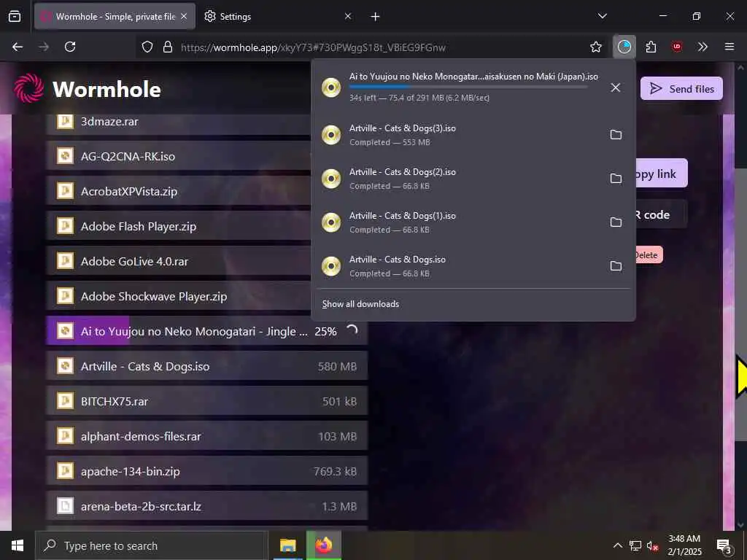Download 3dmaze.rar from the file list
The image size is (747, 560).
point(179,122)
